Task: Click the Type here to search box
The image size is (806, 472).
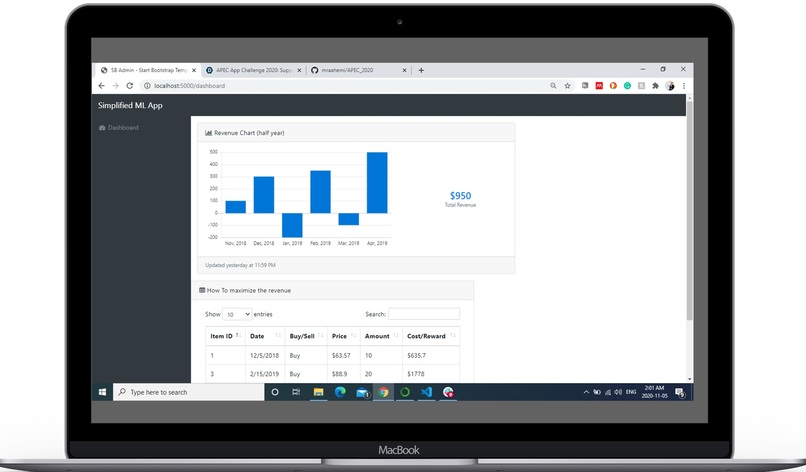Action: 188,392
